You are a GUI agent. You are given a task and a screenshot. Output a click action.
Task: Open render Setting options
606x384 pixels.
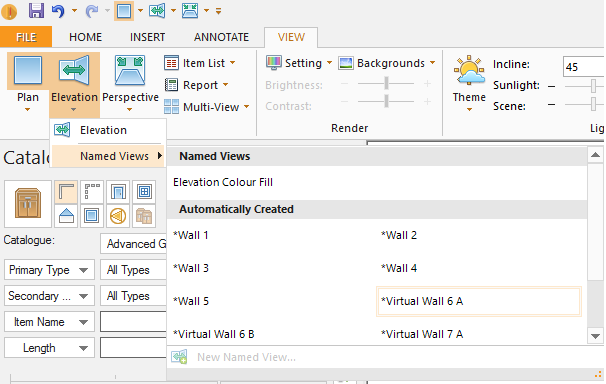point(299,63)
